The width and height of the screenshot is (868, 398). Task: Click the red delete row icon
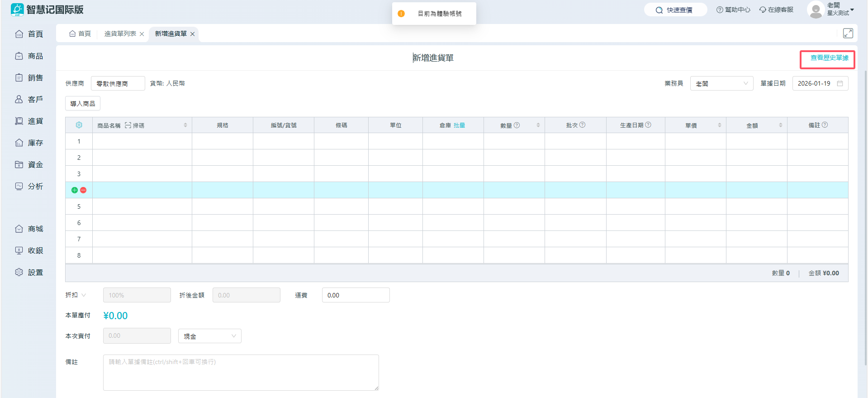83,190
